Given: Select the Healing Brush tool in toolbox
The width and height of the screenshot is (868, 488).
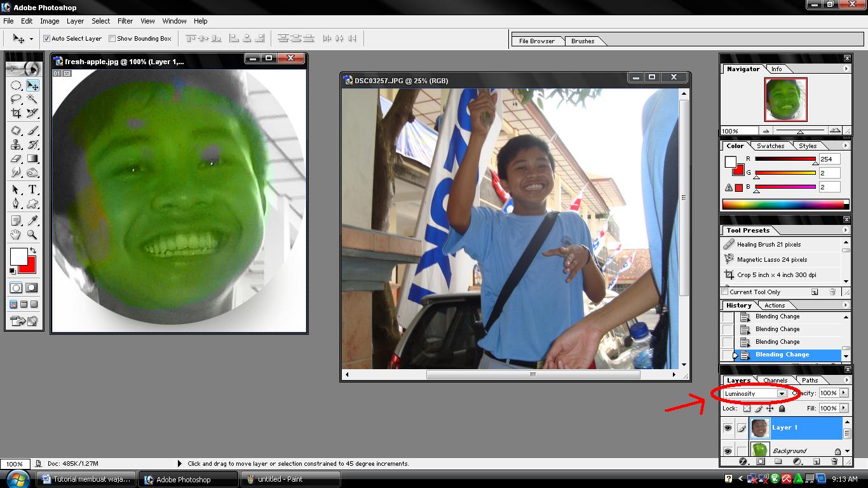Looking at the screenshot, I should click(16, 130).
